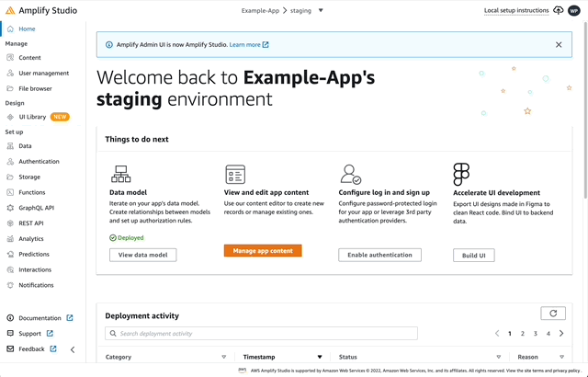Click the Storage label in sidebar
Image resolution: width=588 pixels, height=377 pixels.
[29, 177]
